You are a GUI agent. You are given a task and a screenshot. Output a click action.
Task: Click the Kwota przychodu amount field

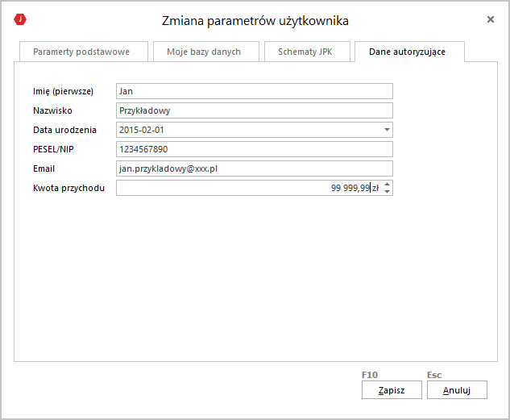242,188
